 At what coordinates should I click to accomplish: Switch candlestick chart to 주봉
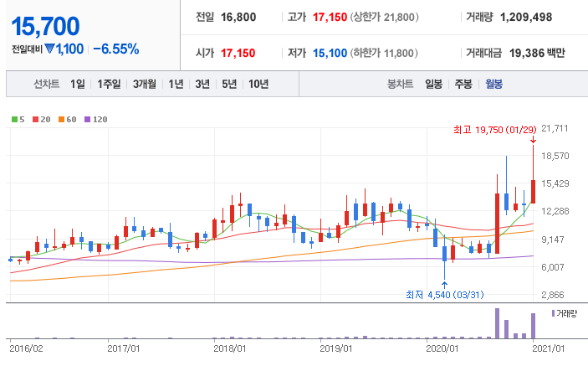click(463, 84)
